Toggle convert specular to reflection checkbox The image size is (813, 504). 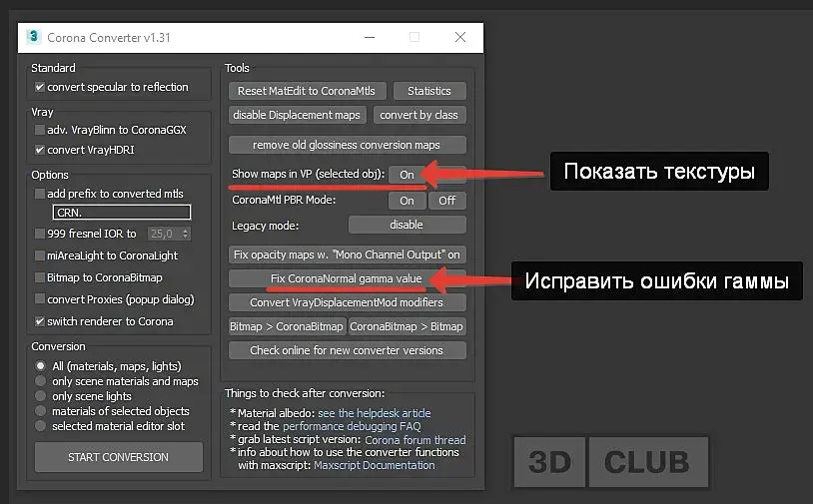[x=39, y=87]
